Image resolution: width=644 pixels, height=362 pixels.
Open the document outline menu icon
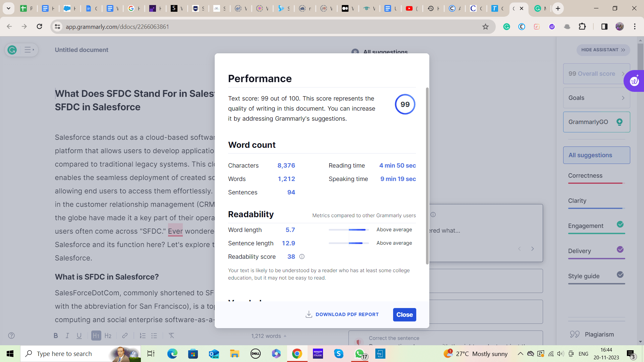pyautogui.click(x=29, y=50)
